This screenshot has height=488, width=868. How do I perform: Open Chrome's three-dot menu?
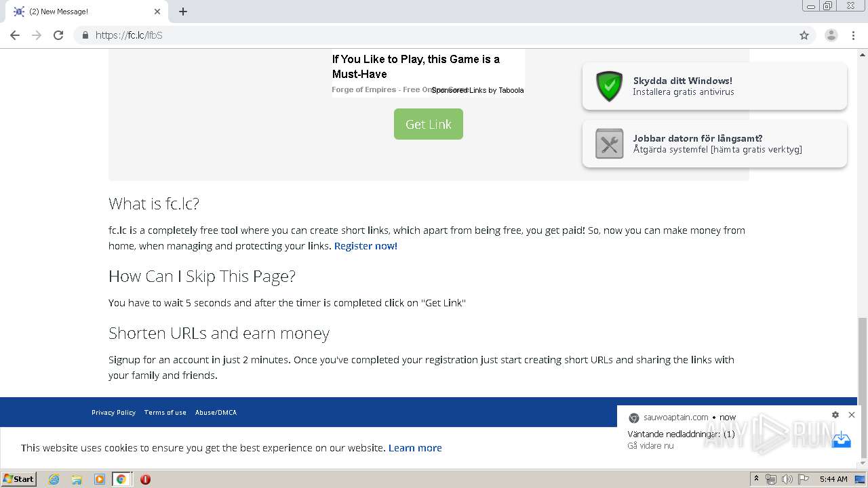[x=854, y=35]
